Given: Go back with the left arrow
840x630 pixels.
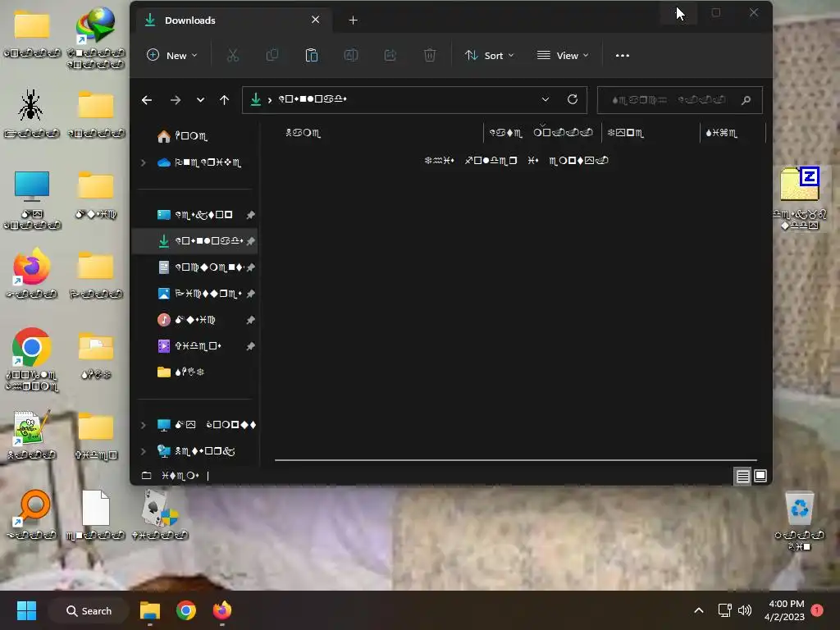Looking at the screenshot, I should click(x=147, y=100).
